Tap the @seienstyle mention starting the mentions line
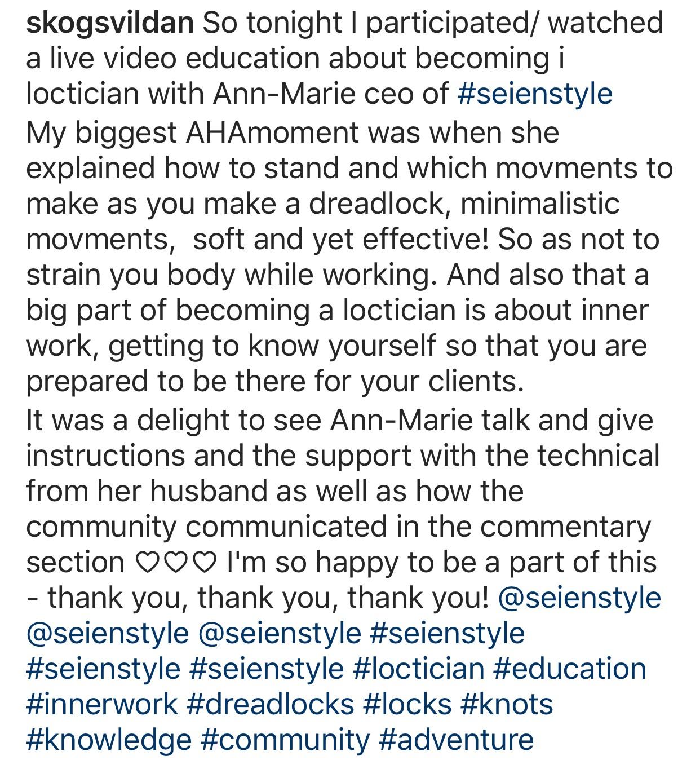The image size is (700, 769). click(x=108, y=633)
